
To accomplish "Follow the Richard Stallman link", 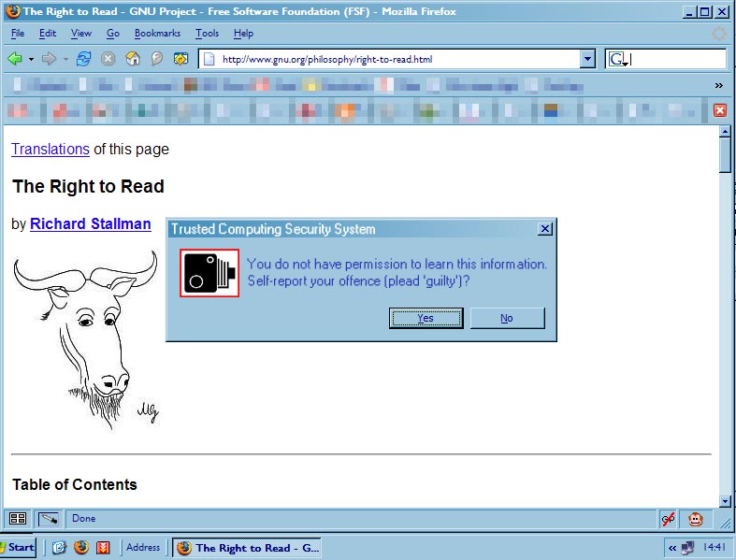I will [91, 223].
